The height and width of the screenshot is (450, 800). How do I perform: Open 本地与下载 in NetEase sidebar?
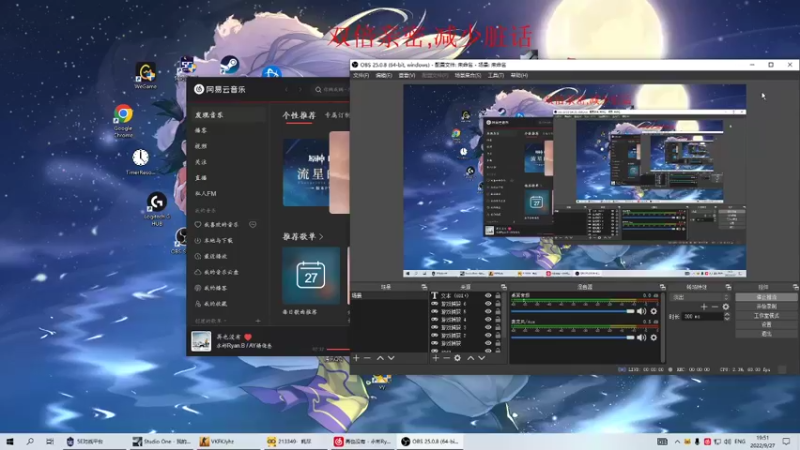click(x=214, y=240)
